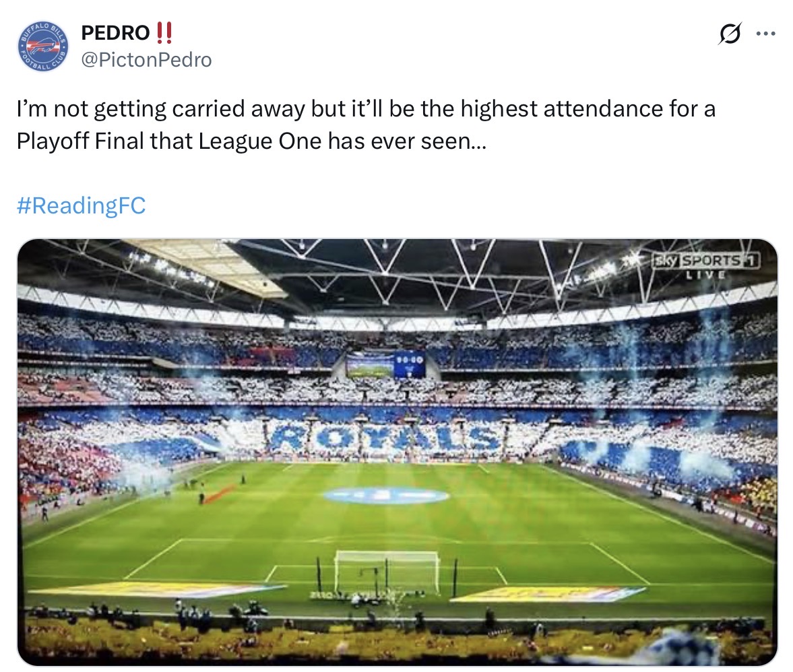Click the tweet text about highest attendance

point(365,109)
